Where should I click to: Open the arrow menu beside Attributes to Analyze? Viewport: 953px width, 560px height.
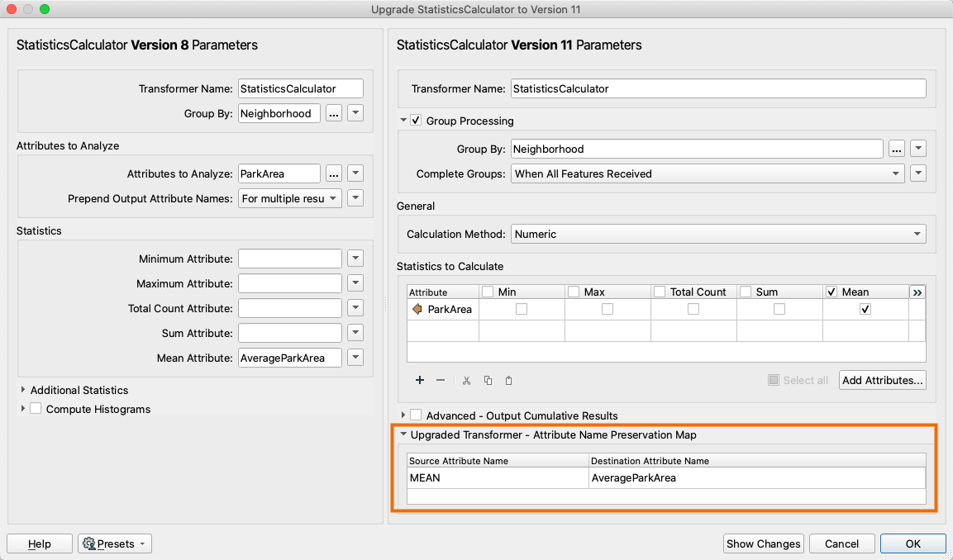(355, 173)
